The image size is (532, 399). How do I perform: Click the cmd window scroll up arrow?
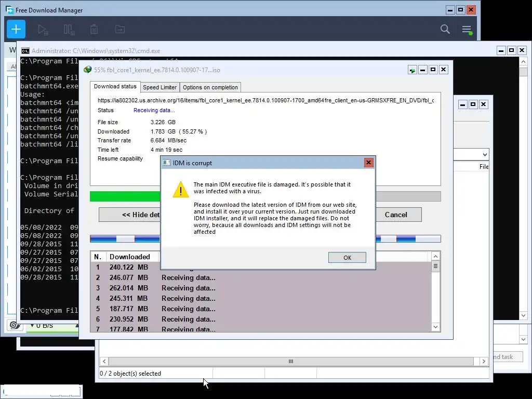[523, 62]
